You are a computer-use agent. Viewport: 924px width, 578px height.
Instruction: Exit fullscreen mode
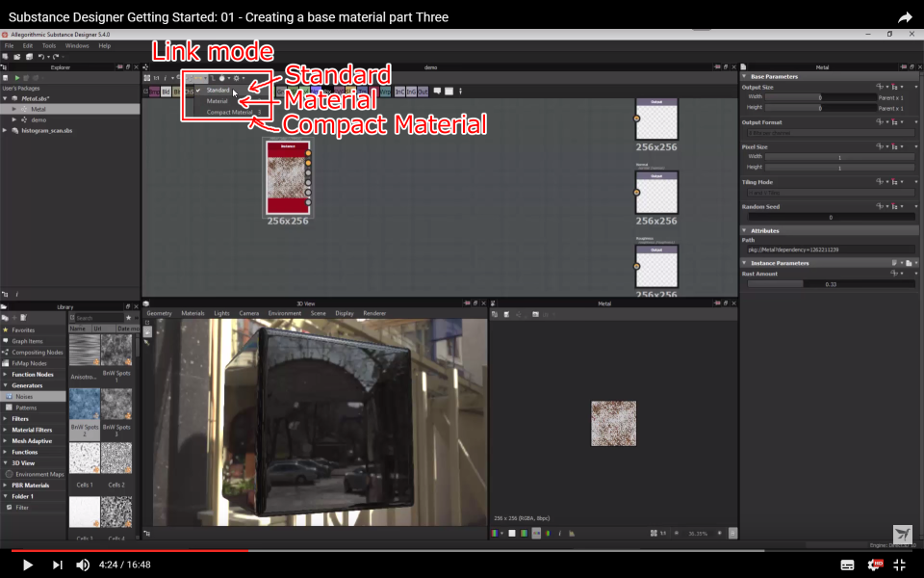tap(900, 565)
